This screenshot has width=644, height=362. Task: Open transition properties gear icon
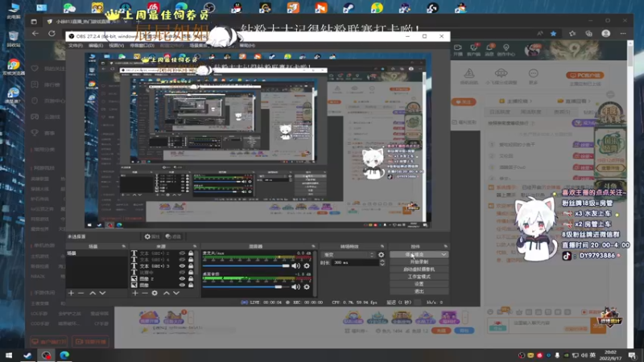coord(381,255)
